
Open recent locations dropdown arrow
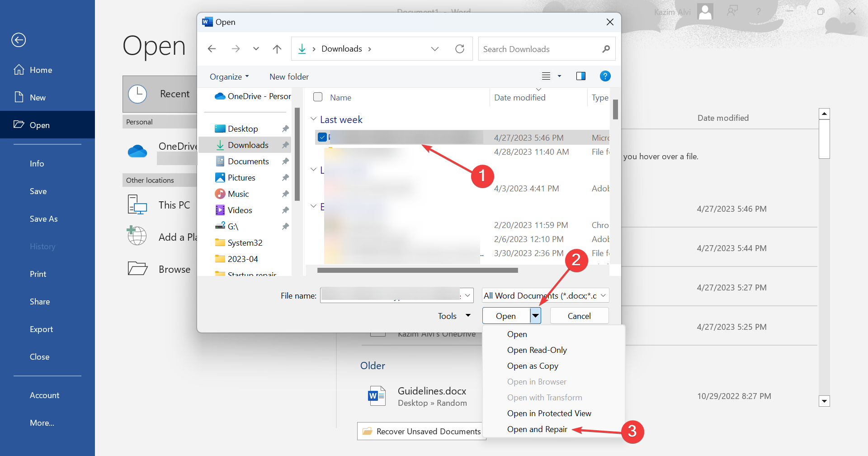256,49
